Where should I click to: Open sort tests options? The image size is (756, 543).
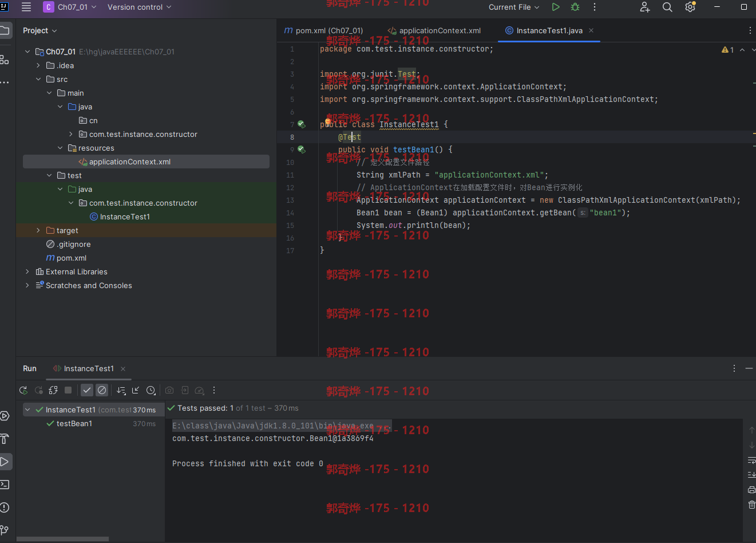[121, 390]
